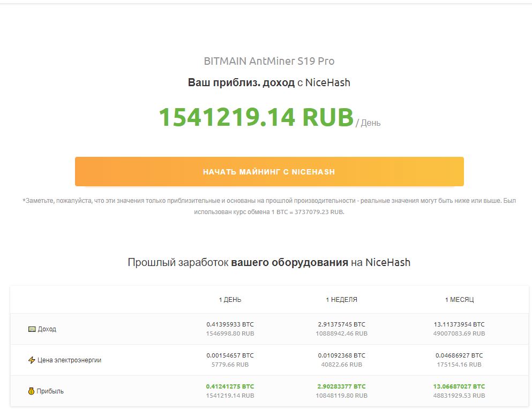Select the '1 МЕСЯЦ' column header
The height and width of the screenshot is (410, 532).
click(459, 300)
